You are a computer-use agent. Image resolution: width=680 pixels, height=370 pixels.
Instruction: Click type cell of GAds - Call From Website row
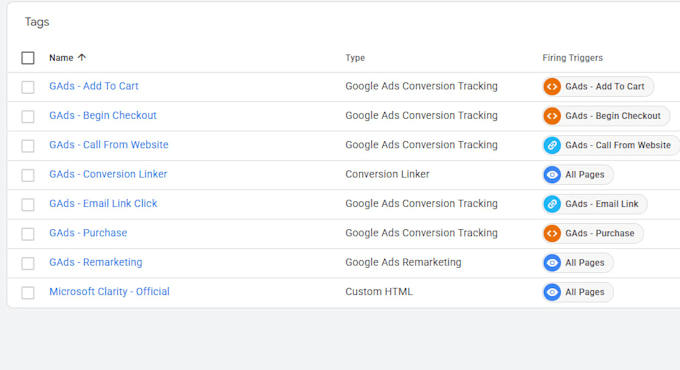[422, 144]
